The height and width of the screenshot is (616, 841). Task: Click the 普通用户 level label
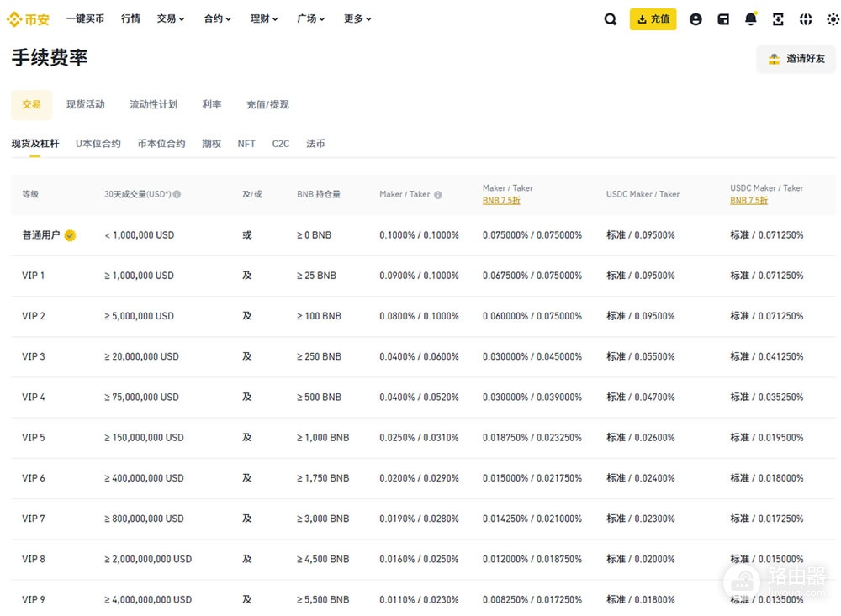(40, 235)
